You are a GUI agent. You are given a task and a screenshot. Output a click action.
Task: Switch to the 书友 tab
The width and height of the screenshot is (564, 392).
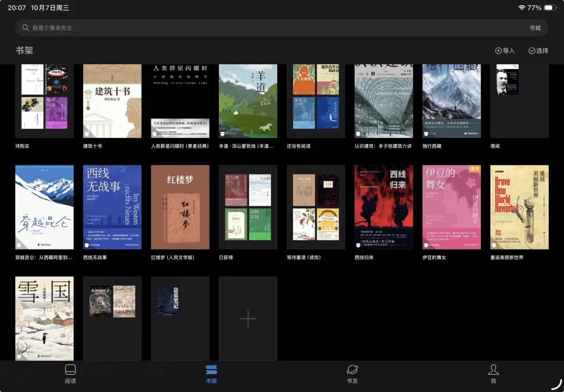pyautogui.click(x=352, y=374)
